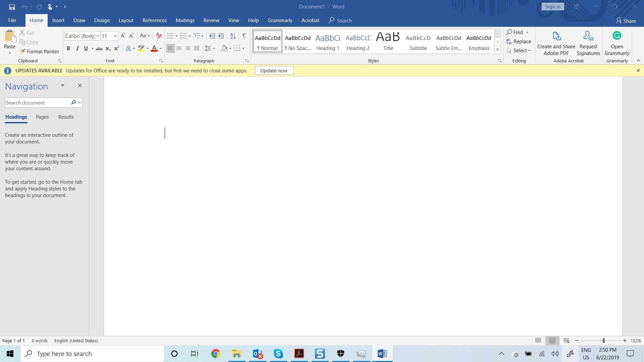Dismiss the updates available notification bar
The height and width of the screenshot is (362, 644).
pyautogui.click(x=638, y=70)
